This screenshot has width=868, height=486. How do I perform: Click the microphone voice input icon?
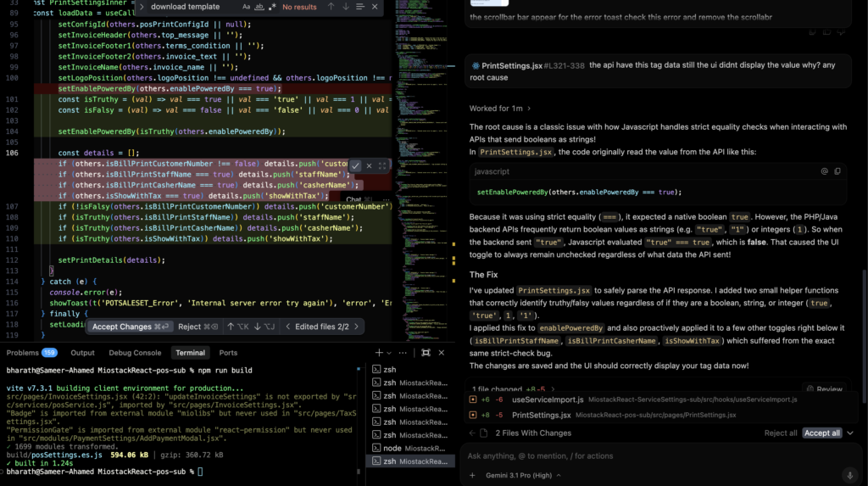(x=849, y=475)
